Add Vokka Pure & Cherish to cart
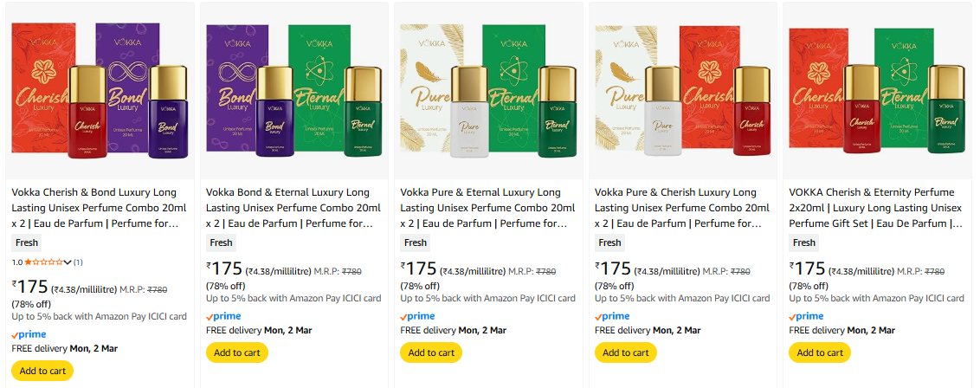This screenshot has width=980, height=388. [x=625, y=352]
